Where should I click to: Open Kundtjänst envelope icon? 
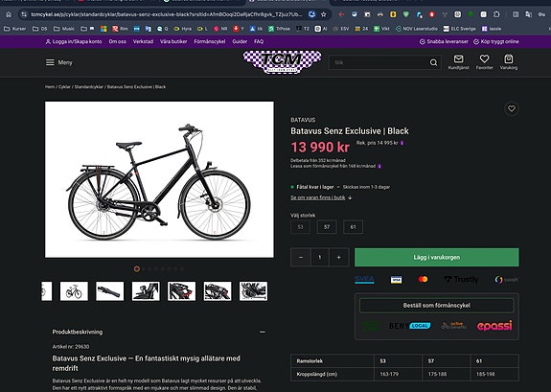click(458, 58)
